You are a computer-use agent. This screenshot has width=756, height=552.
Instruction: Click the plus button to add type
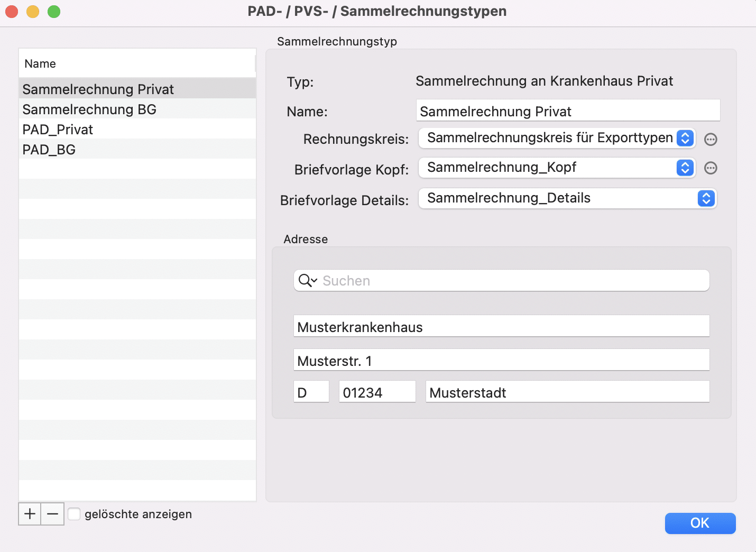click(30, 514)
